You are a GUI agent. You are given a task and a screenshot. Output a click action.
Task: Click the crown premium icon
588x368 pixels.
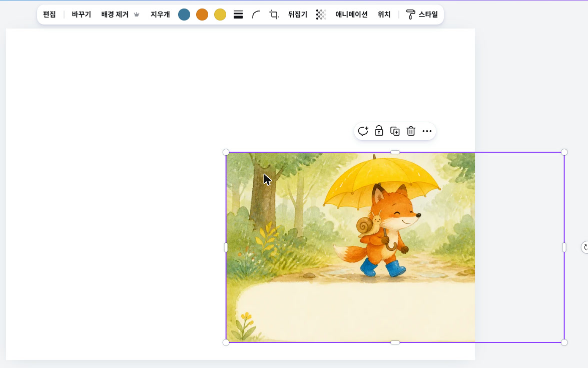coord(137,15)
